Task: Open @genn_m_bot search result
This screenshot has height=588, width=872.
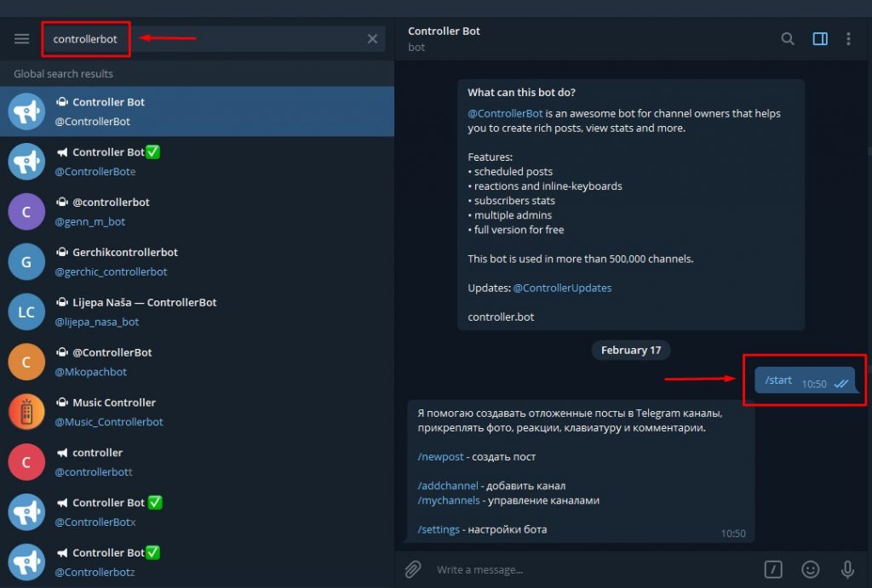Action: tap(197, 211)
